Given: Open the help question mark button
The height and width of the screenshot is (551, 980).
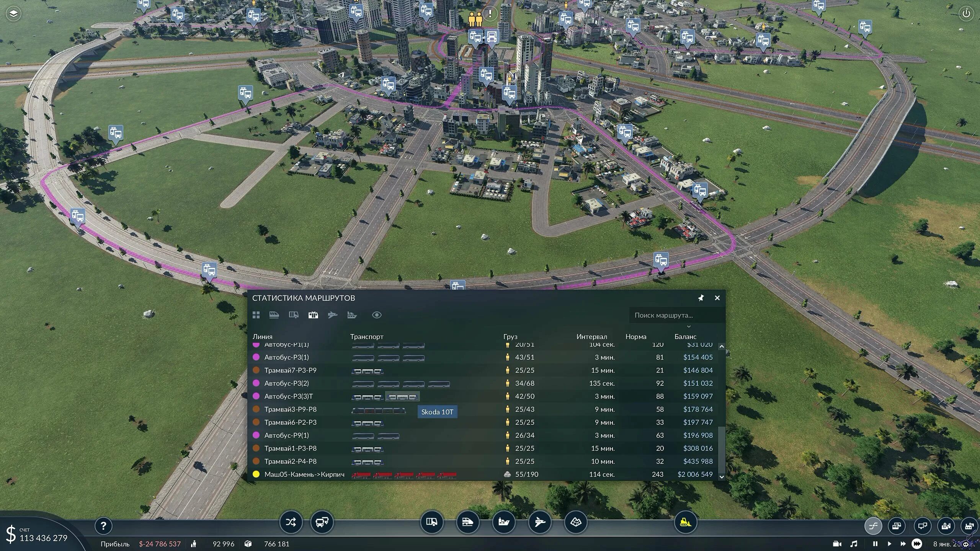Looking at the screenshot, I should pyautogui.click(x=103, y=526).
